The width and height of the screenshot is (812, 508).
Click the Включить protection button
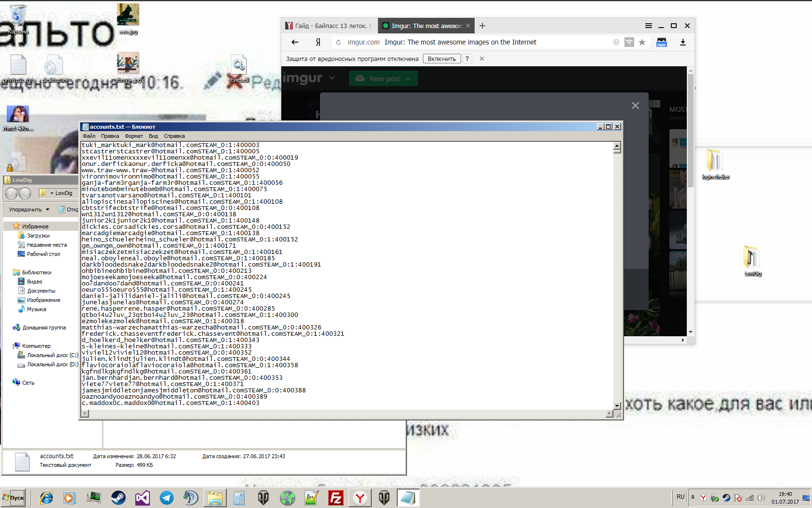(x=441, y=59)
